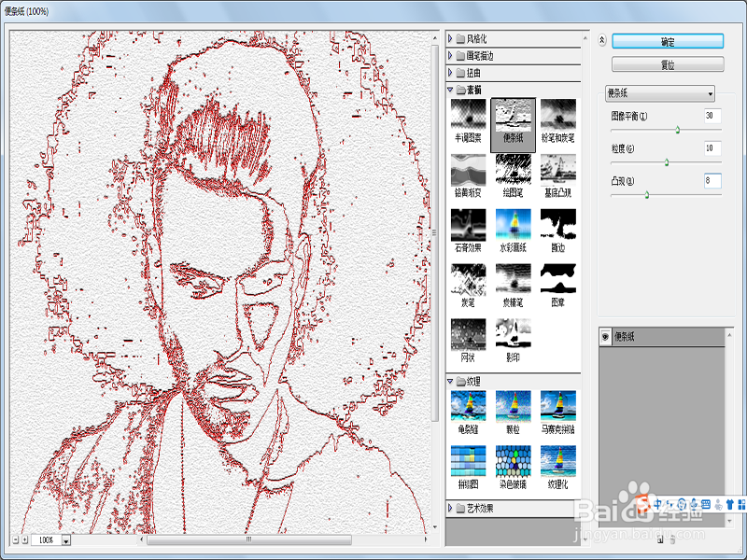Zoom out with the minus button
This screenshot has width=747, height=560.
coord(15,539)
